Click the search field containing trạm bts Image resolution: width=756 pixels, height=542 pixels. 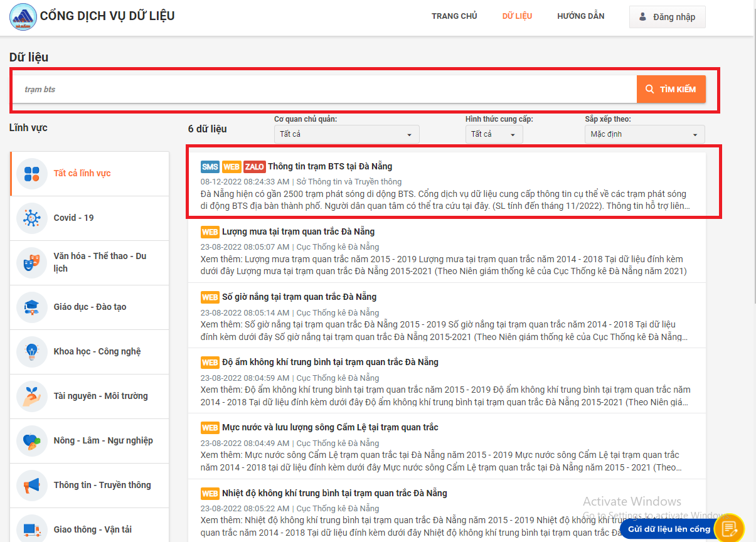coord(325,89)
